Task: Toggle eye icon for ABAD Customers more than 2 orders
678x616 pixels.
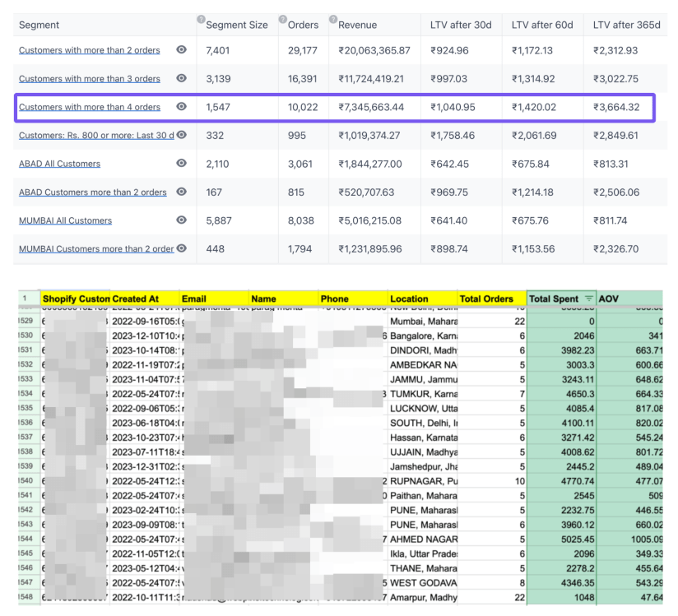Action: point(182,192)
